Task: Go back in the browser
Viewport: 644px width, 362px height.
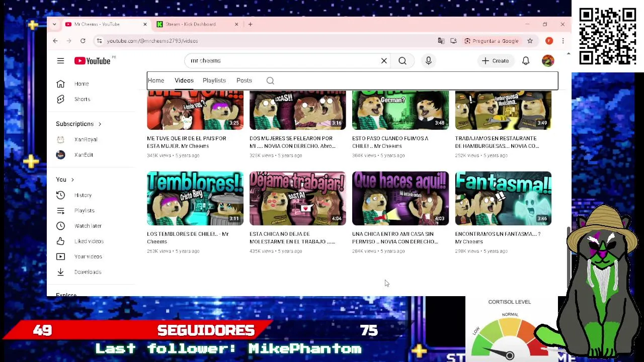Action: [55, 41]
